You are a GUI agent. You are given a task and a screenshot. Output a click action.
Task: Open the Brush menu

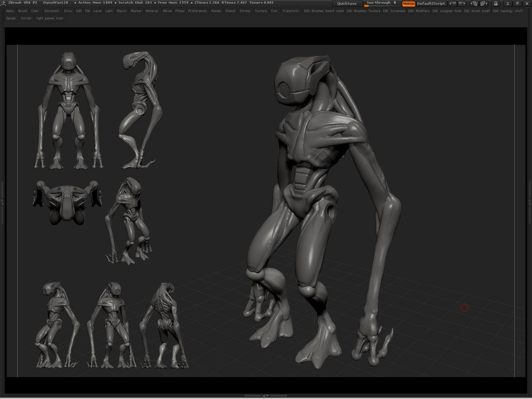pos(23,11)
